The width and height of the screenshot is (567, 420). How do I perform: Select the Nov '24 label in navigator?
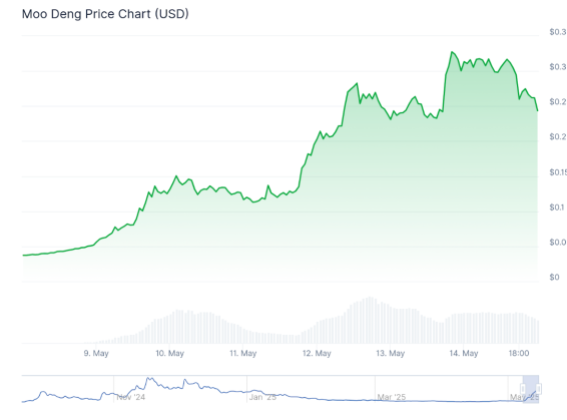(x=131, y=397)
